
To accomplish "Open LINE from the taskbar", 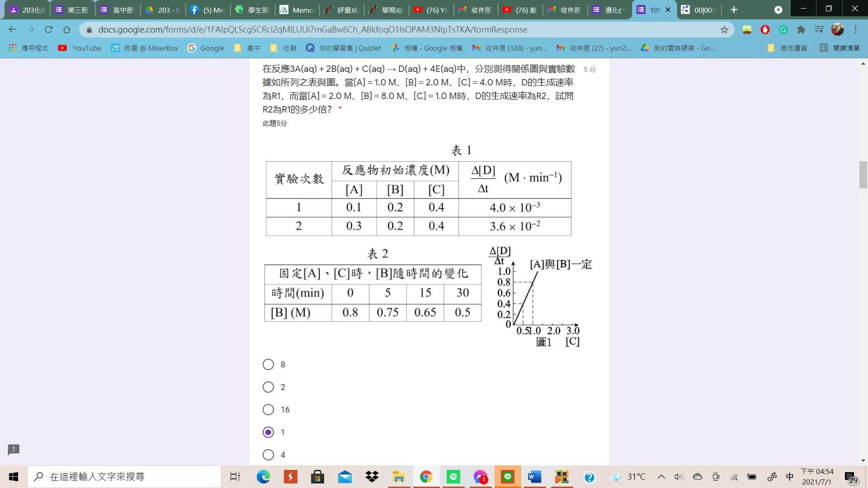I will click(507, 477).
